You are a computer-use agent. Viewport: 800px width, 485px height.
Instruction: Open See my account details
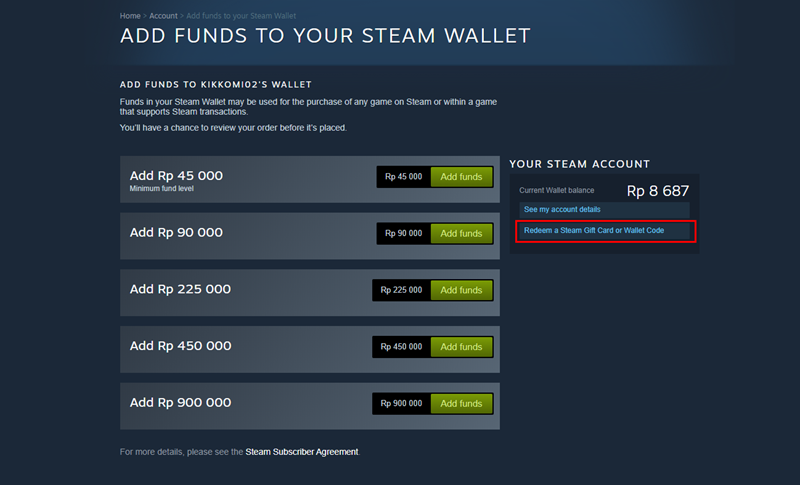[562, 209]
